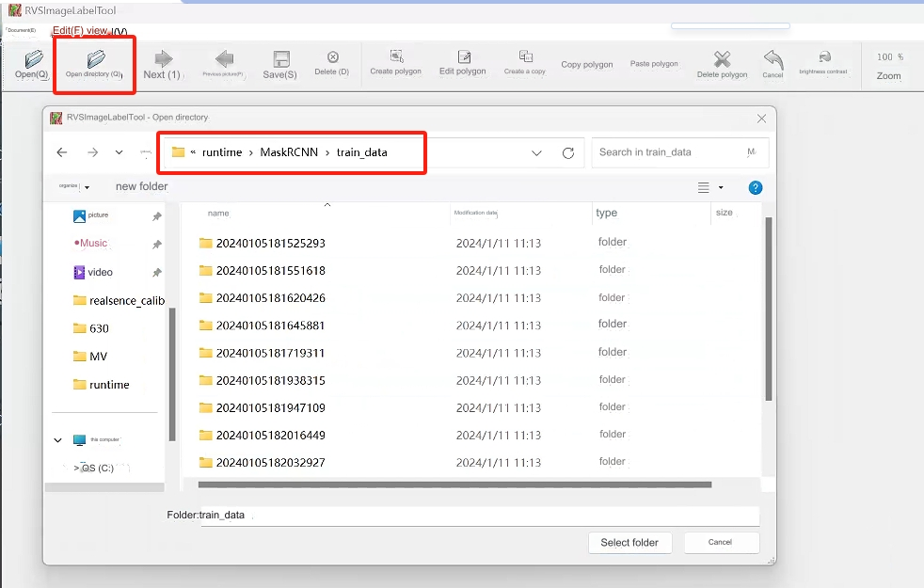Click the Open directory toolbar icon

click(x=95, y=59)
